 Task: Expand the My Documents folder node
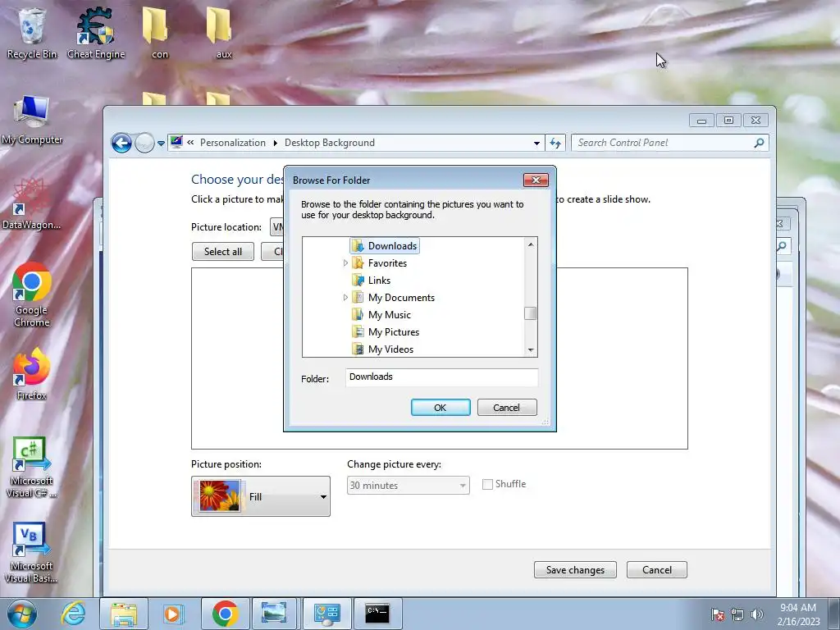[345, 297]
